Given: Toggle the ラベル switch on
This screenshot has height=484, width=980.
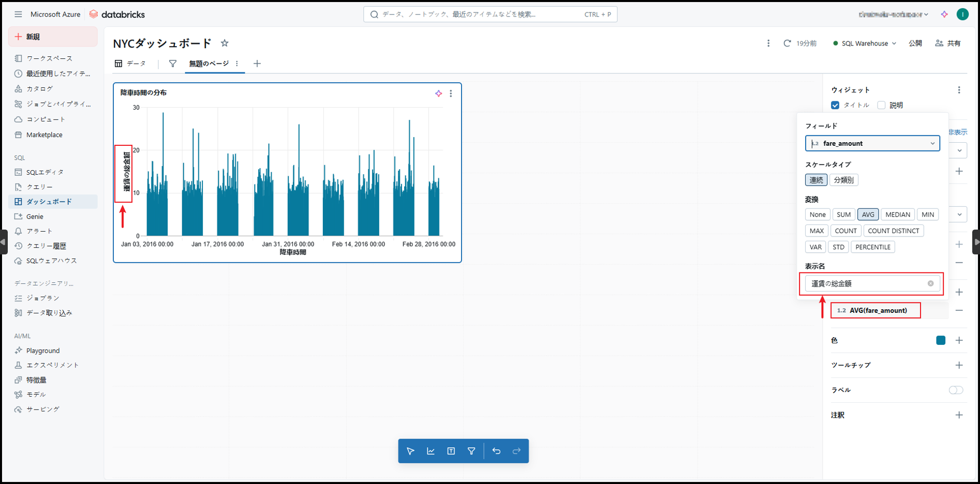Looking at the screenshot, I should point(956,390).
